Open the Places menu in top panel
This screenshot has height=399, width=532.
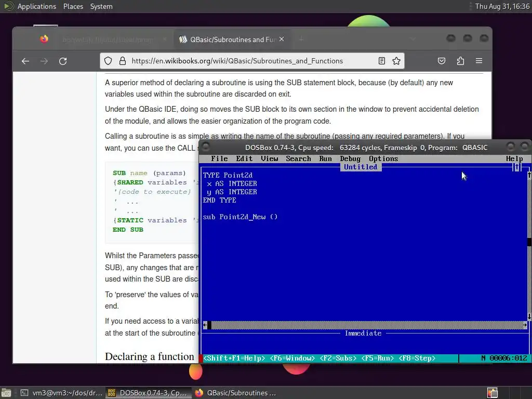pos(73,6)
